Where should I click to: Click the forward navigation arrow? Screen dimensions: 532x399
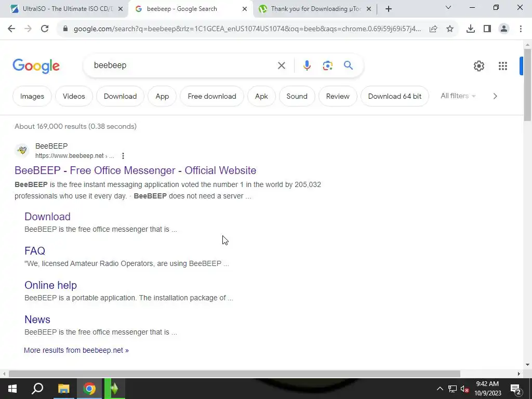pos(28,29)
